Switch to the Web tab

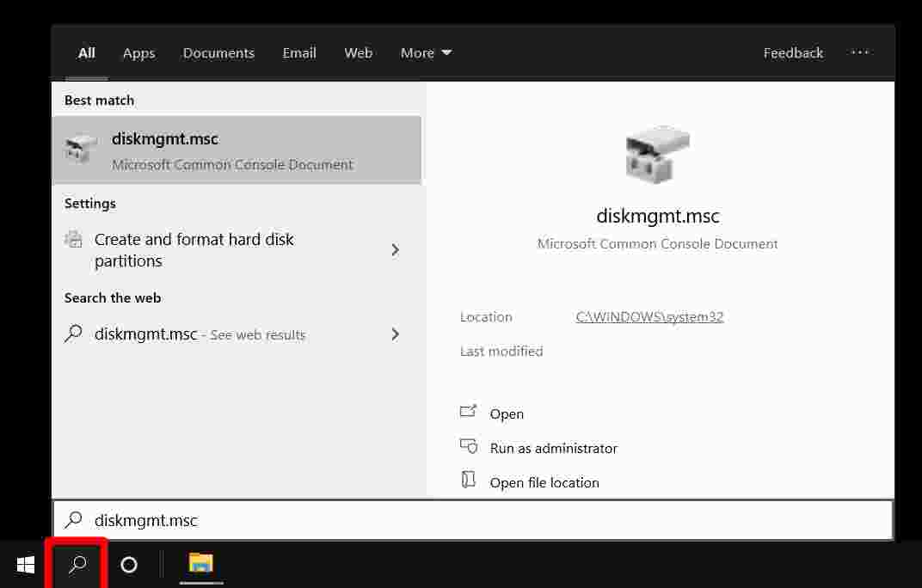(358, 53)
